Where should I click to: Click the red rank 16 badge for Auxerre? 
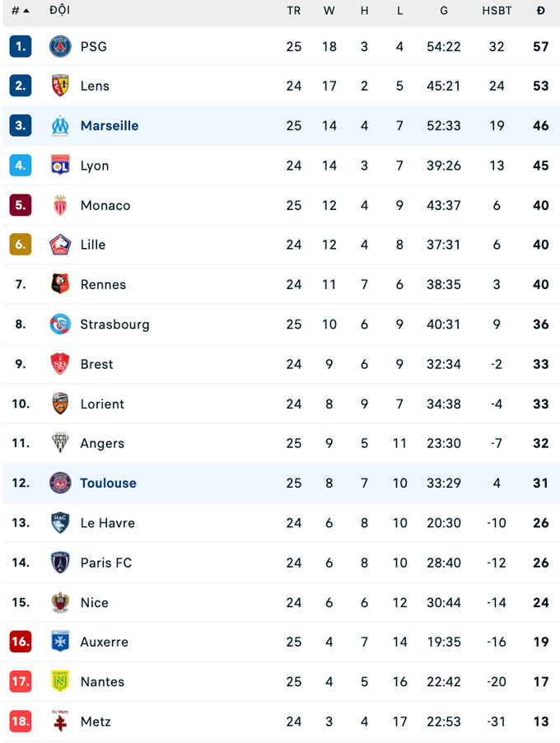(21, 642)
